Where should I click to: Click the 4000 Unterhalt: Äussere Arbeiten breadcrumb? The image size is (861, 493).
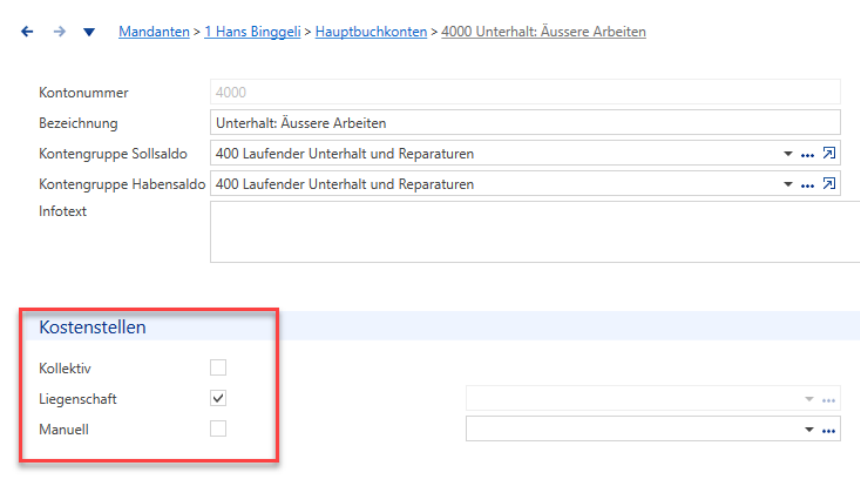pos(544,32)
